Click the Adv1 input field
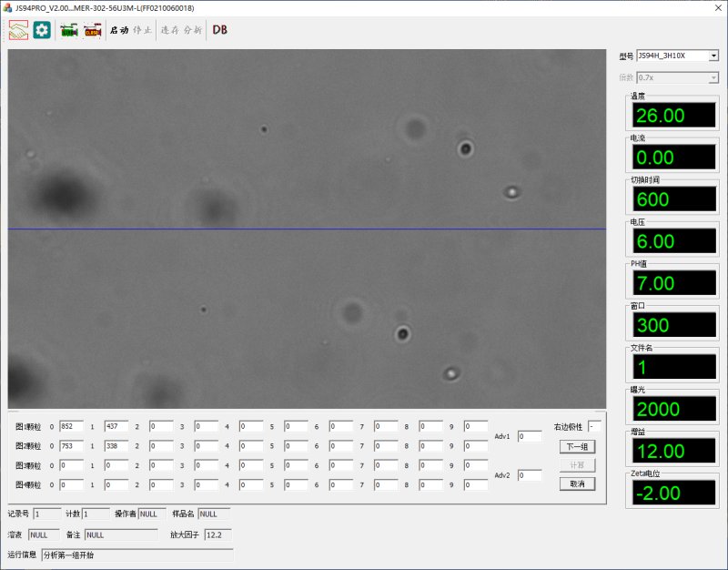The height and width of the screenshot is (570, 728). pos(530,436)
